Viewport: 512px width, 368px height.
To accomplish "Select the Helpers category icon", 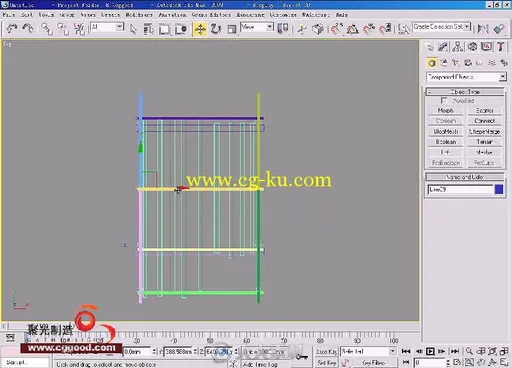I will [479, 63].
